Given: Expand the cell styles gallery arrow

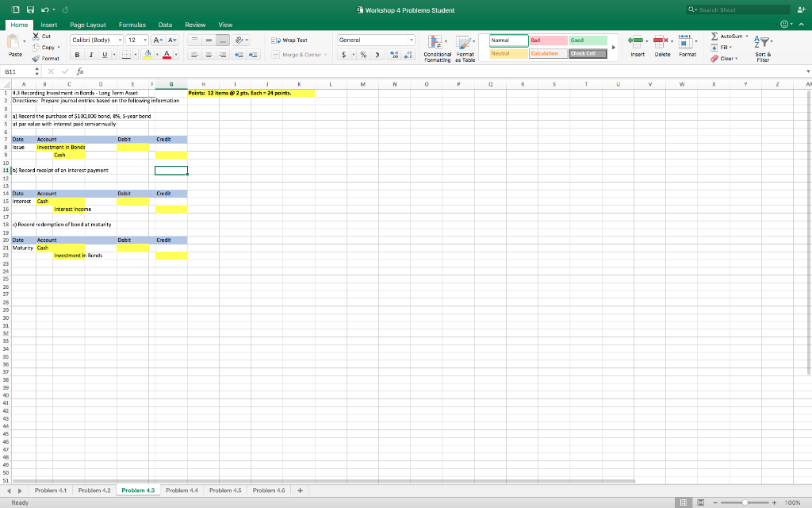Looking at the screenshot, I should (614, 47).
